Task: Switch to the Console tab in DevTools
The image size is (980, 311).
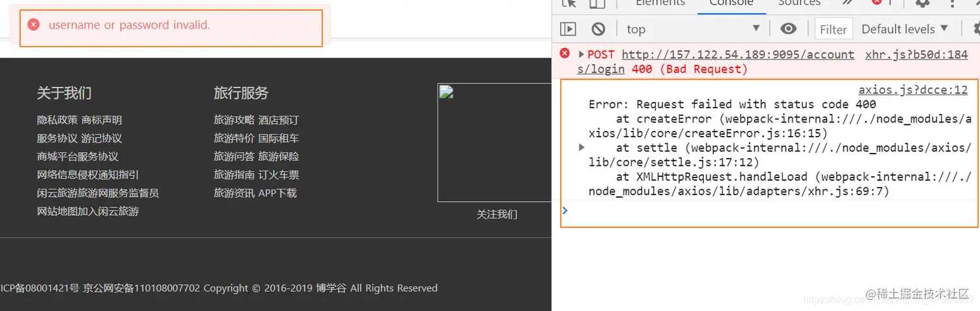Action: (731, 3)
